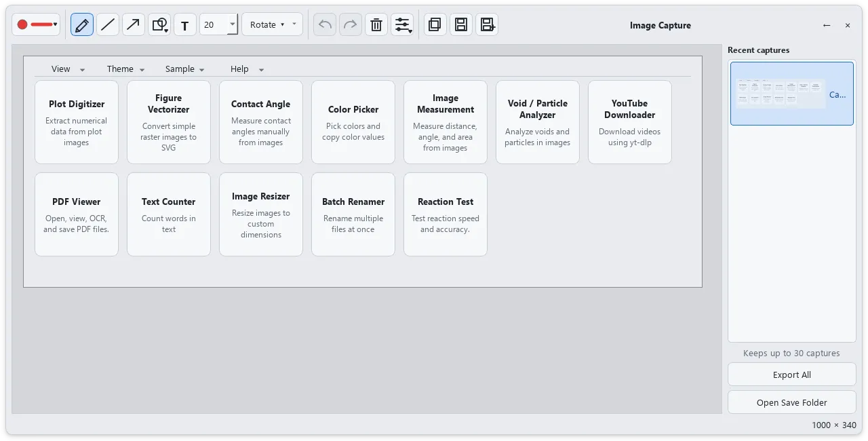The width and height of the screenshot is (868, 441).
Task: Click the Figure Vectorizer card
Action: pyautogui.click(x=169, y=122)
